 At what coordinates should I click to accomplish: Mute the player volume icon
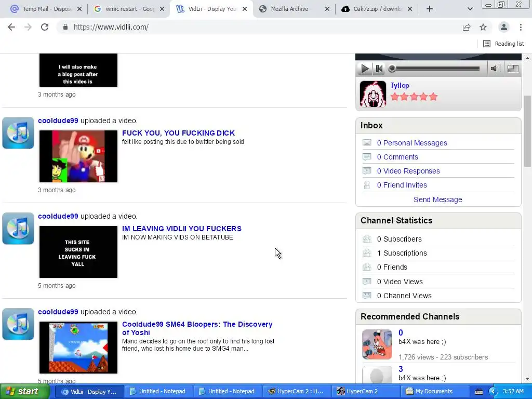[x=495, y=69]
